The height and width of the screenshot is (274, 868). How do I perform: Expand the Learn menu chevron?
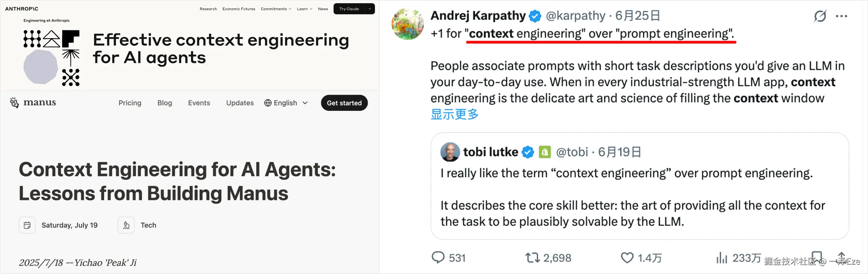(311, 9)
